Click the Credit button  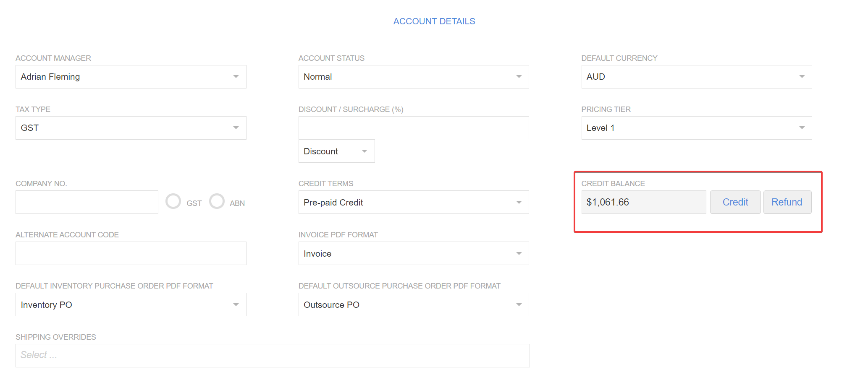point(735,202)
